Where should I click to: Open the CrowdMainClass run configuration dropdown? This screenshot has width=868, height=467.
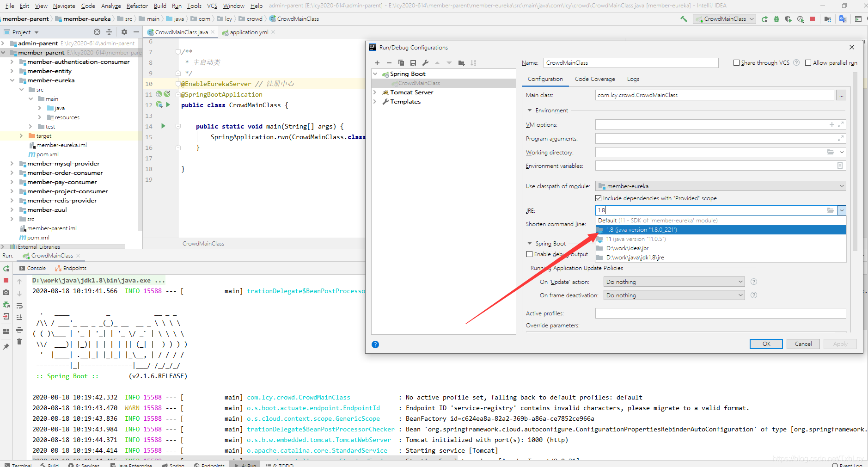[725, 19]
